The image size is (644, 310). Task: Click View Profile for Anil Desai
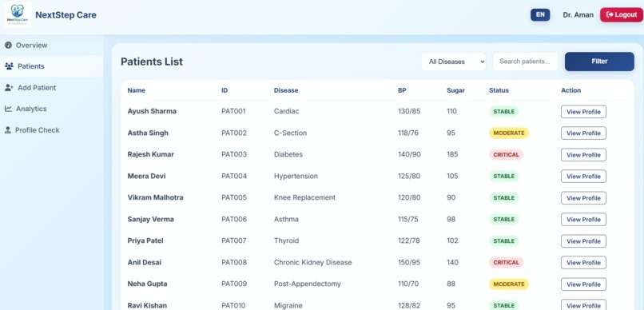pos(583,262)
